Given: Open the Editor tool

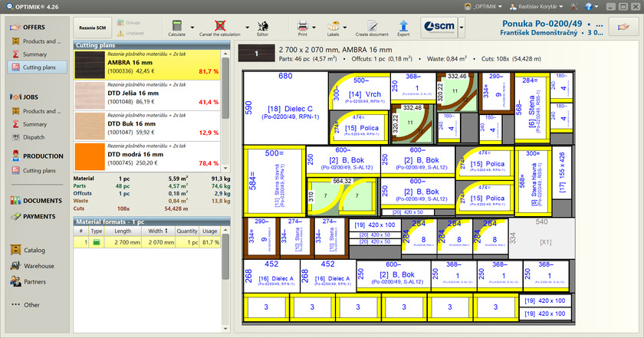Looking at the screenshot, I should pos(263,28).
